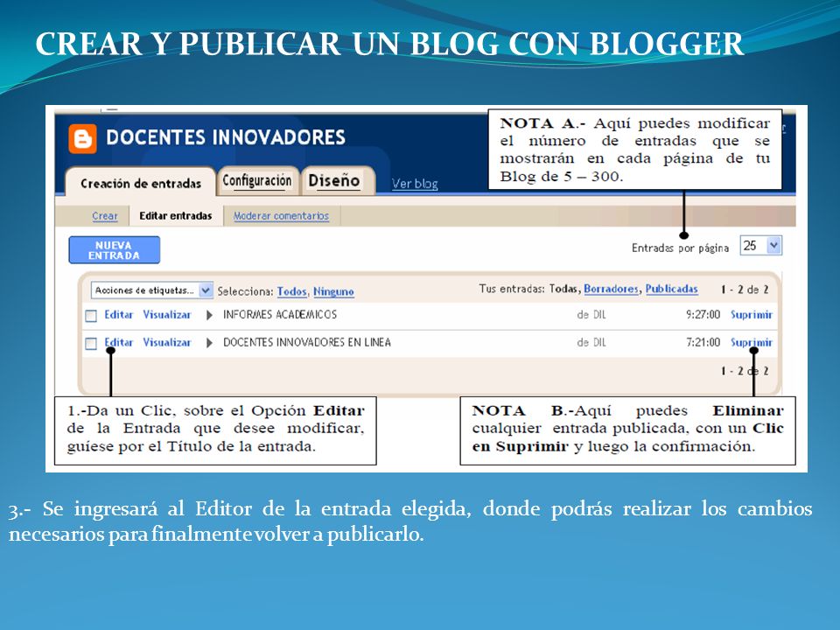Select the Editar entradas sub-tab

click(176, 216)
